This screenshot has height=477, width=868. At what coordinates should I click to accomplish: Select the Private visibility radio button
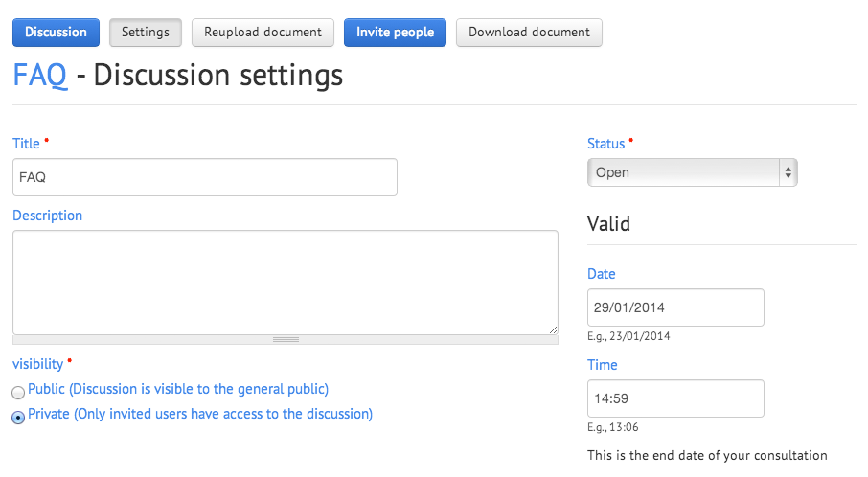18,418
